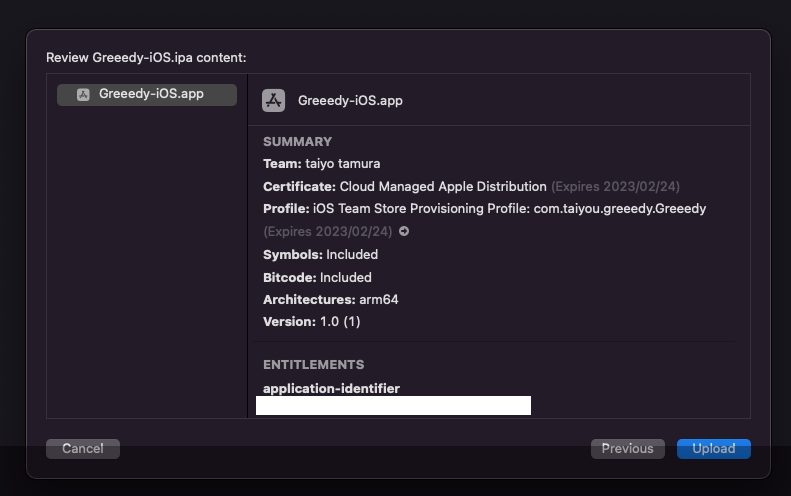Click the Greeedy-iOS.app title in the detail header
Screen dimensions: 791x496
pyautogui.click(x=350, y=100)
